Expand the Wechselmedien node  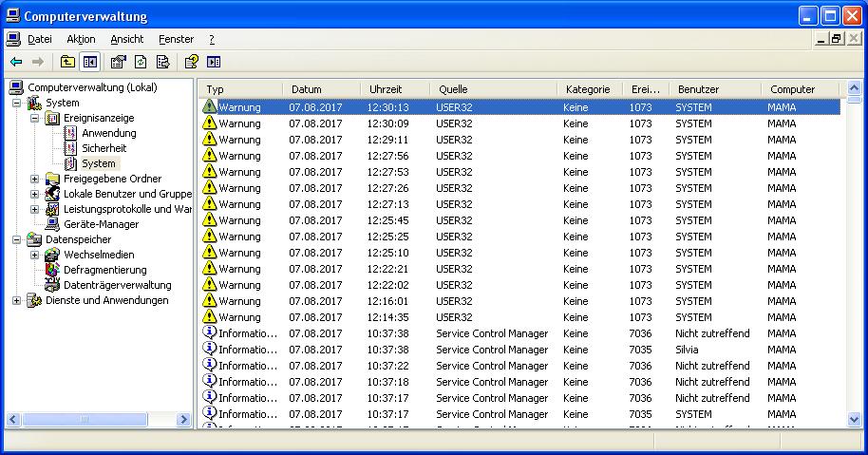(35, 256)
